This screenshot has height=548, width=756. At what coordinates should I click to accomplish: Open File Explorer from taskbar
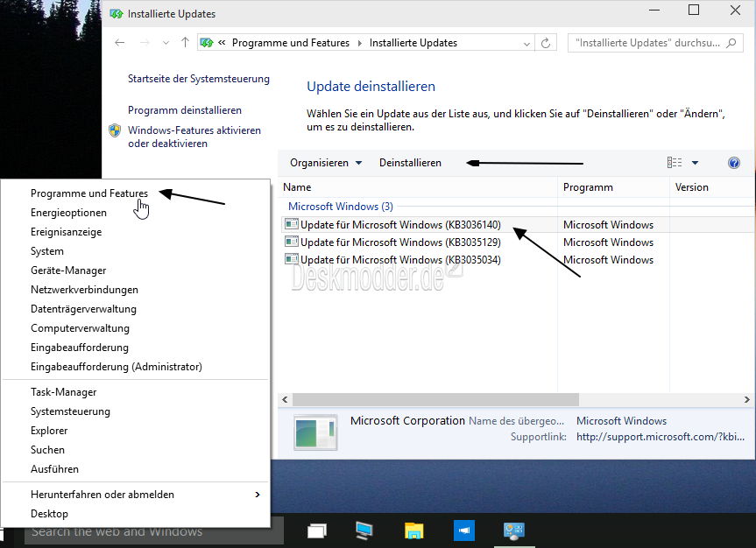click(414, 530)
